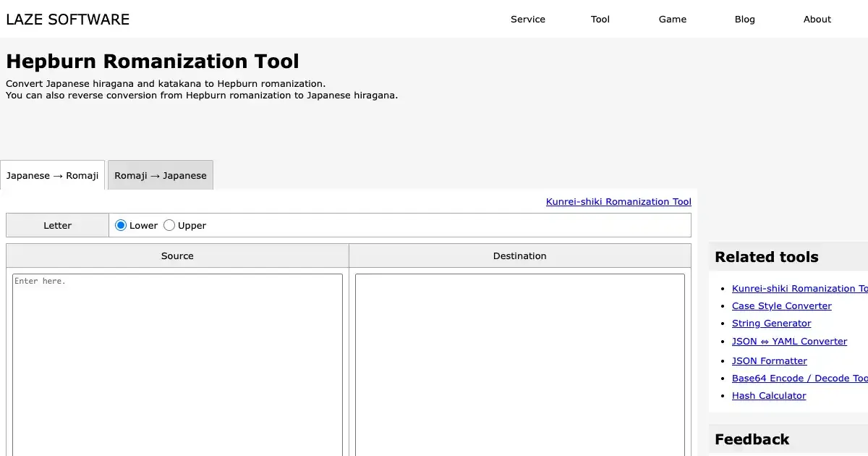
Task: Open Kunrei-shiki Romanization Tool link above options
Action: [618, 202]
